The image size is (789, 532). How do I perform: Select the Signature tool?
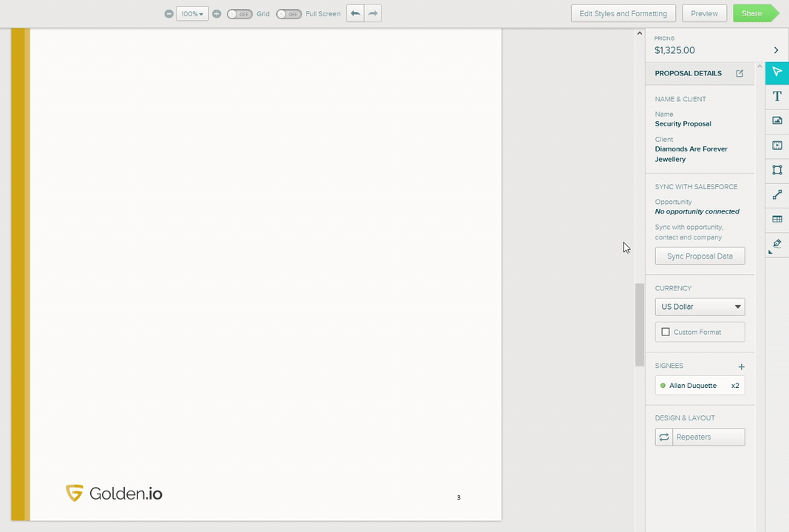pyautogui.click(x=777, y=244)
